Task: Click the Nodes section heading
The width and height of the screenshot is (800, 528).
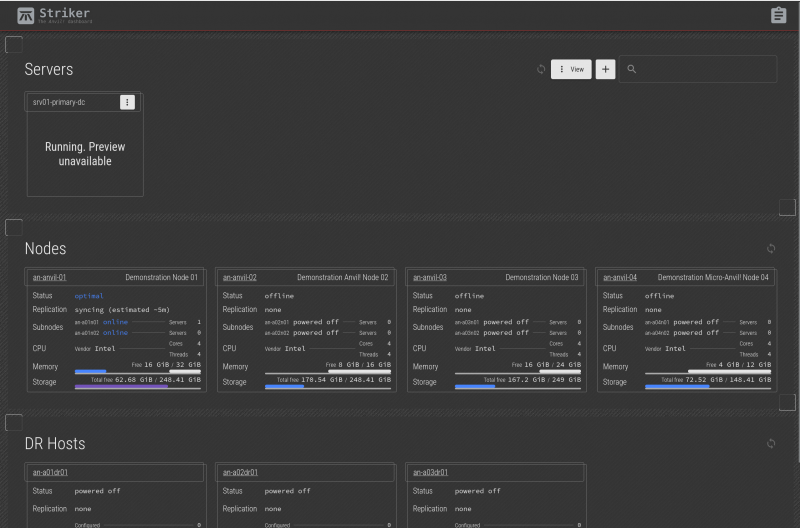Action: [x=45, y=248]
